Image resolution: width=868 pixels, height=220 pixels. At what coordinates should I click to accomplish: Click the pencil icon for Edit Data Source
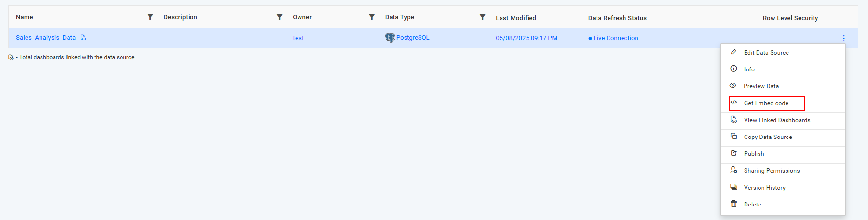tap(733, 52)
